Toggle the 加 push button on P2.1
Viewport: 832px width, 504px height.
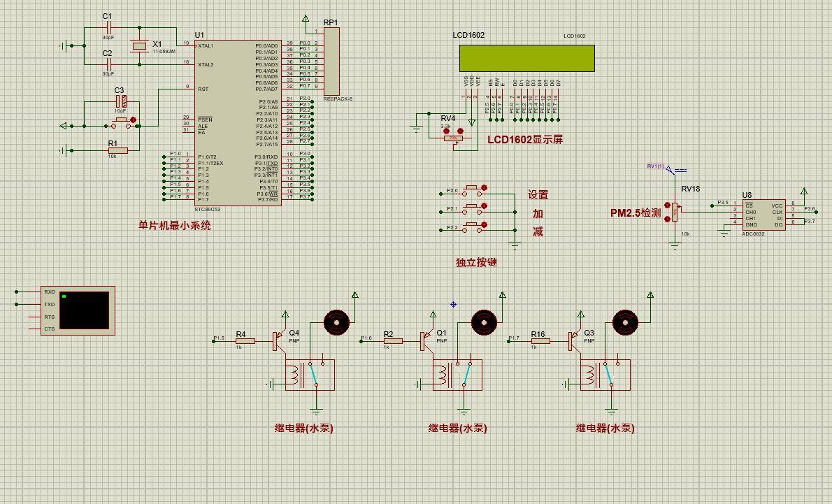pyautogui.click(x=472, y=208)
